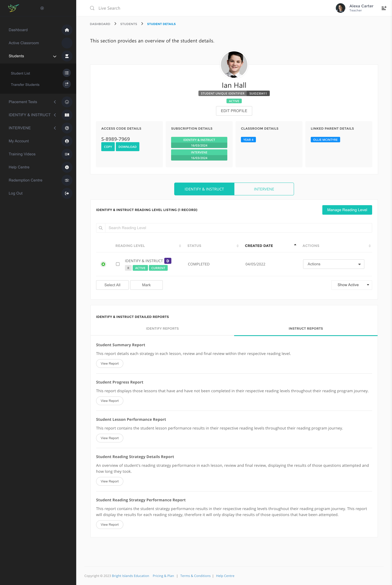The height and width of the screenshot is (585, 392).
Task: Click the Student List icon
Action: pos(67,73)
